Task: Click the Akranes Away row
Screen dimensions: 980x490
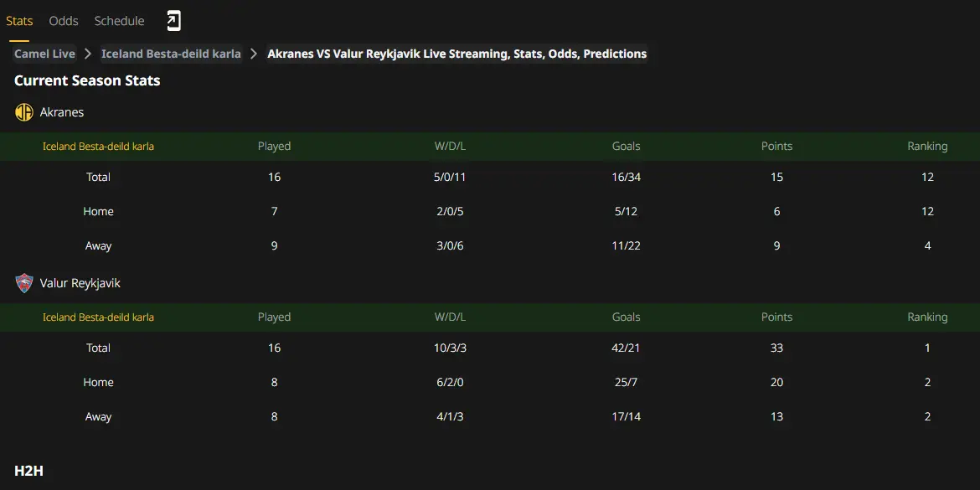Action: [490, 245]
